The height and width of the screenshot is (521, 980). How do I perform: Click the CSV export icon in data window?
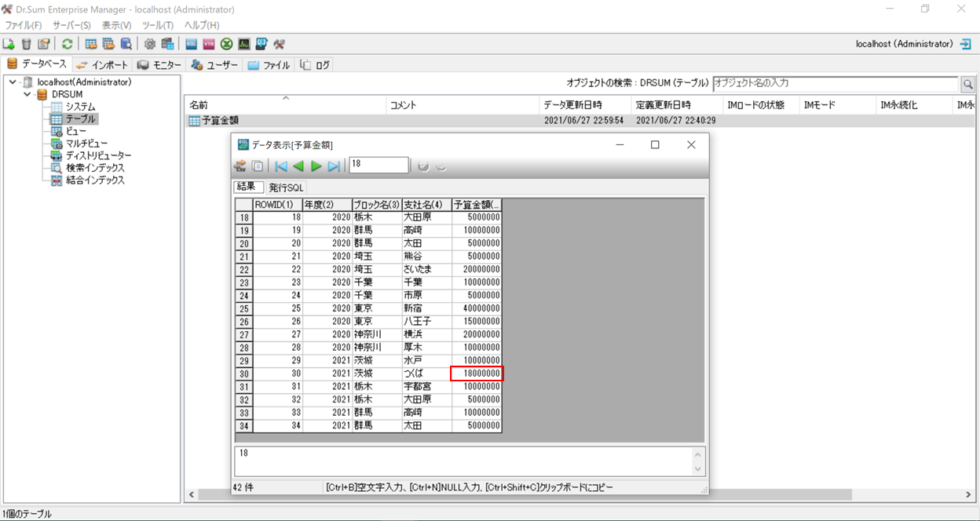[x=240, y=166]
